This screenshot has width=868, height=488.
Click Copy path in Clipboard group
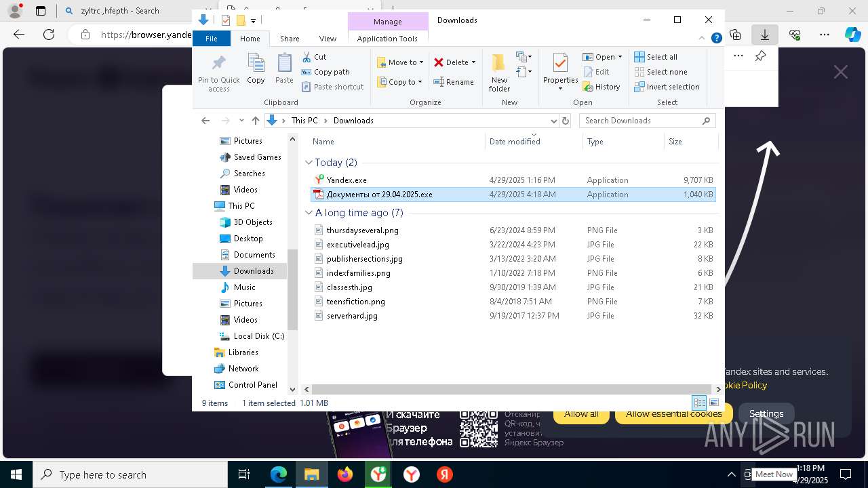click(x=325, y=72)
